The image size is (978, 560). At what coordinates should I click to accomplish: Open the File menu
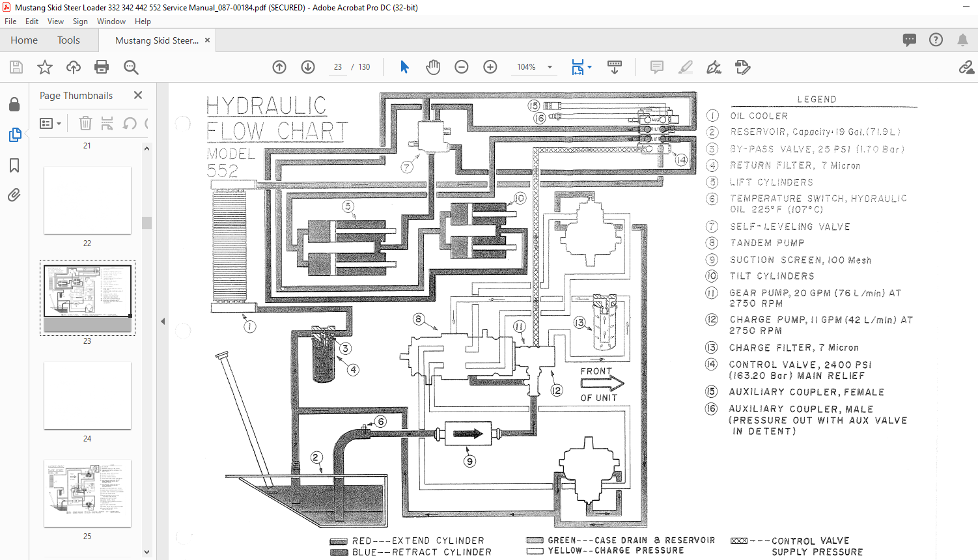10,21
